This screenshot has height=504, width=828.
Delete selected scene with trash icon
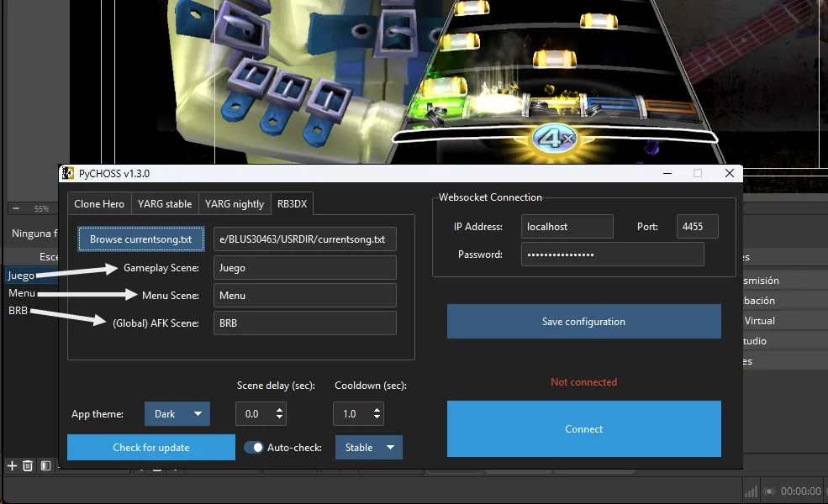(x=28, y=465)
